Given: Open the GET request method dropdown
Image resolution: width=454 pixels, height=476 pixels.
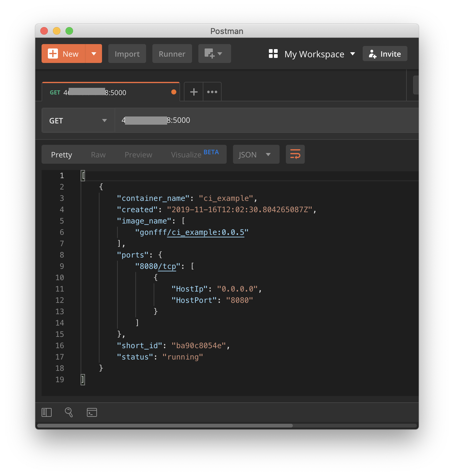Looking at the screenshot, I should tap(78, 120).
